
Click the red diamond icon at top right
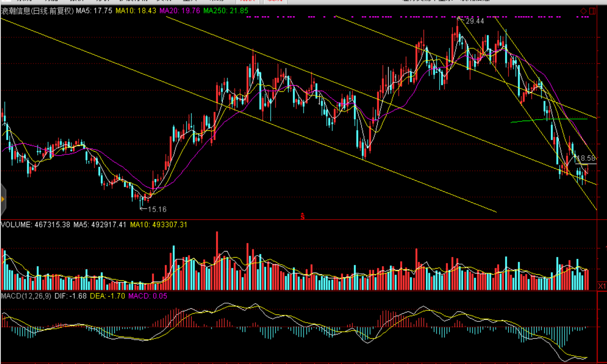point(583,11)
